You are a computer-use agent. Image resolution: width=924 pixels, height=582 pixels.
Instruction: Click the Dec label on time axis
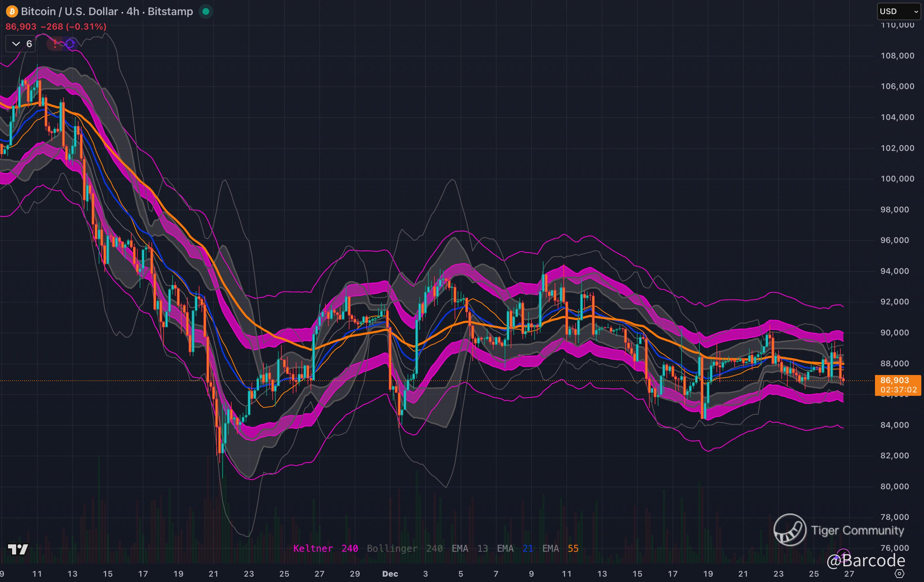coord(390,574)
